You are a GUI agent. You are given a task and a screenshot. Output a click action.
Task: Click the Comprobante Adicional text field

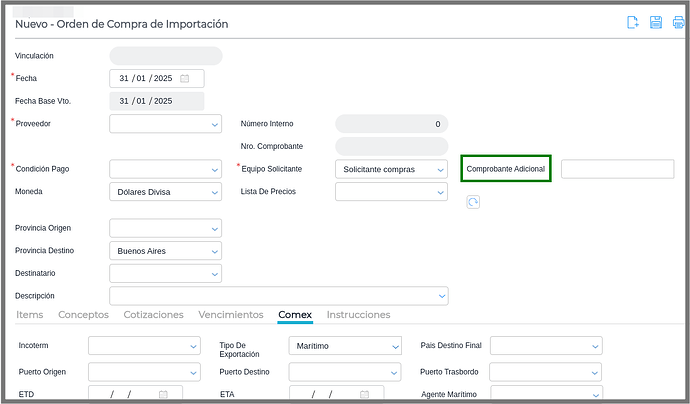click(x=617, y=169)
